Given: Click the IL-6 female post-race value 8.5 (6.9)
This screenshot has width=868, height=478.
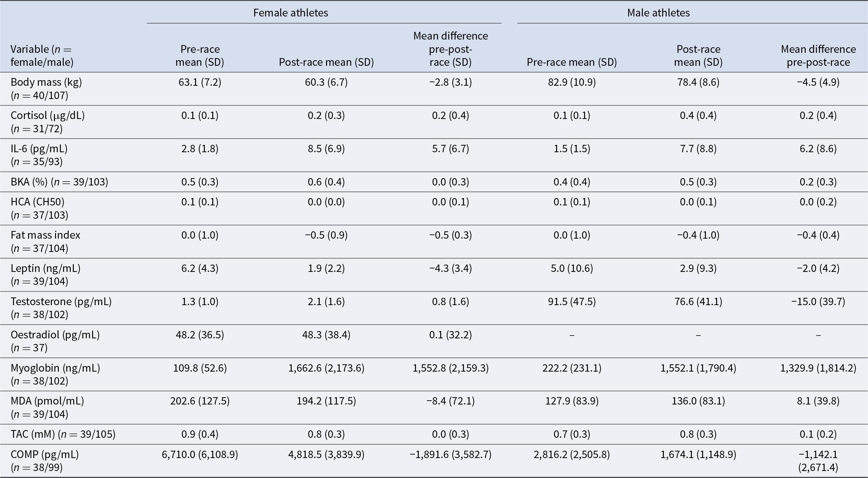Looking at the screenshot, I should click(326, 149).
